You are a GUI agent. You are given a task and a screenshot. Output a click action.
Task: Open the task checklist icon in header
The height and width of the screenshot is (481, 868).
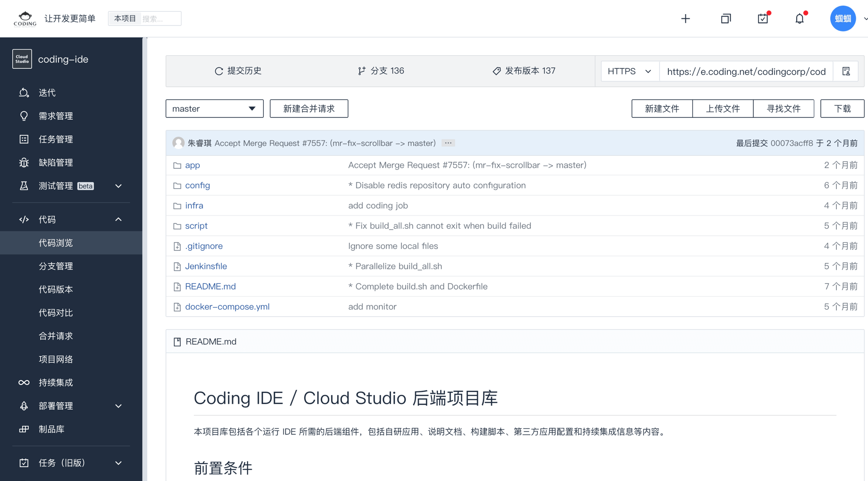[x=763, y=18]
